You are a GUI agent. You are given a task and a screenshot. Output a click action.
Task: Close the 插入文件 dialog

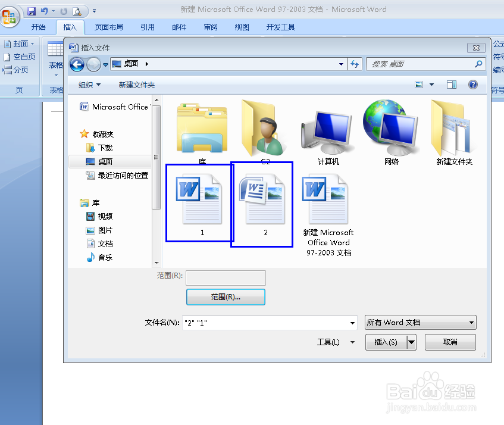476,48
